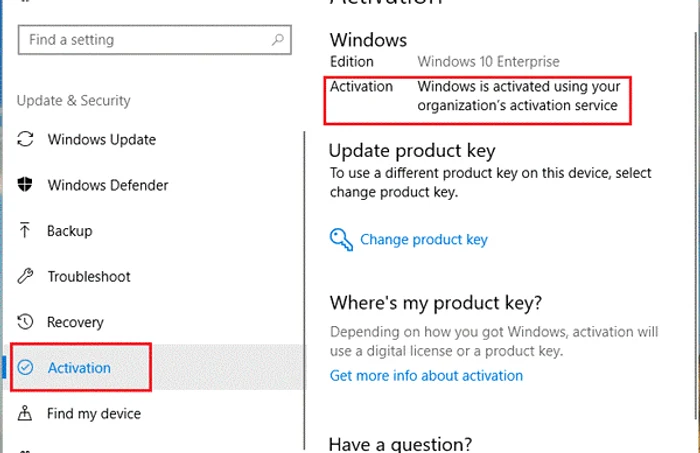Click the magnifier icon in search box
The image size is (700, 453).
pyautogui.click(x=278, y=40)
